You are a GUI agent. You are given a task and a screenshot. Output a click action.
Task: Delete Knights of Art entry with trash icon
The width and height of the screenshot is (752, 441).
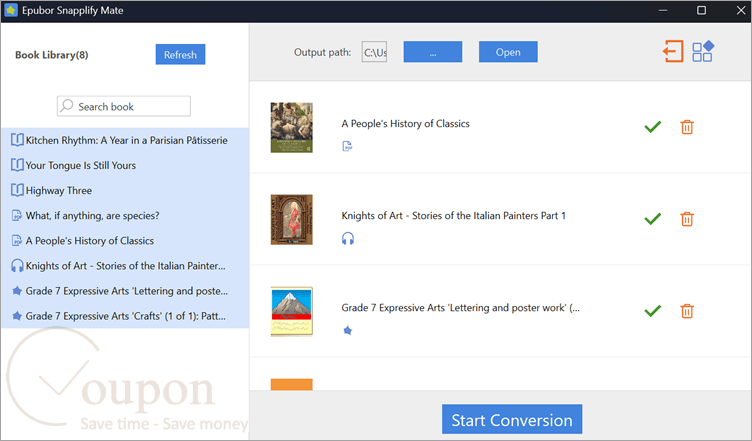coord(687,219)
